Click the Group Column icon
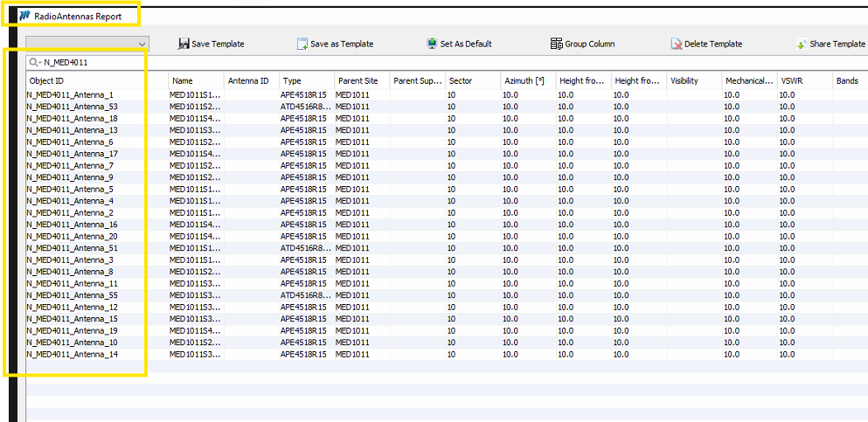 point(556,44)
